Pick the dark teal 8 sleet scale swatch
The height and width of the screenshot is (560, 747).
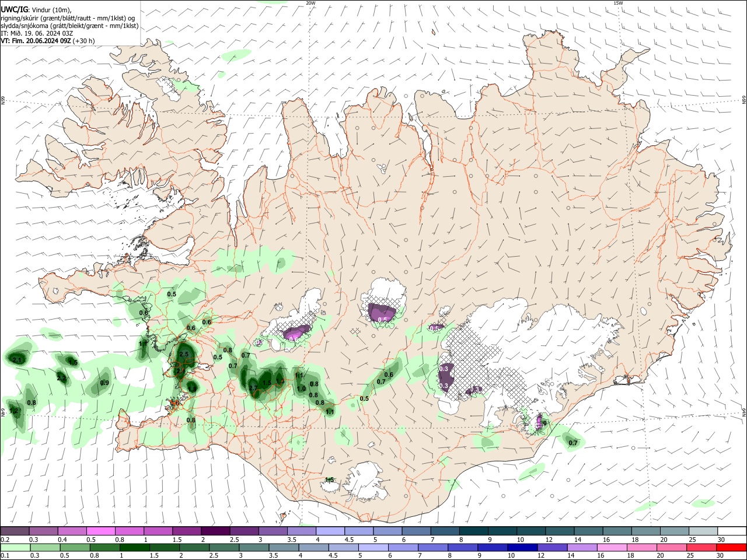tap(473, 531)
